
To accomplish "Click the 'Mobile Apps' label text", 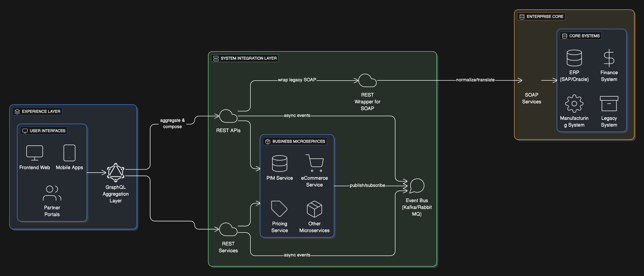I will [69, 168].
